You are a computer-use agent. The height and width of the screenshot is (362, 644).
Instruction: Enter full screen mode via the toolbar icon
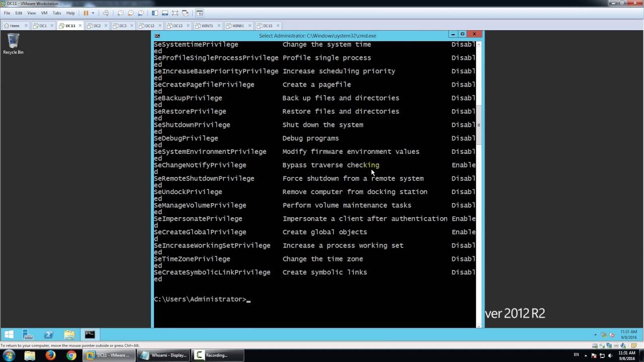point(175,13)
